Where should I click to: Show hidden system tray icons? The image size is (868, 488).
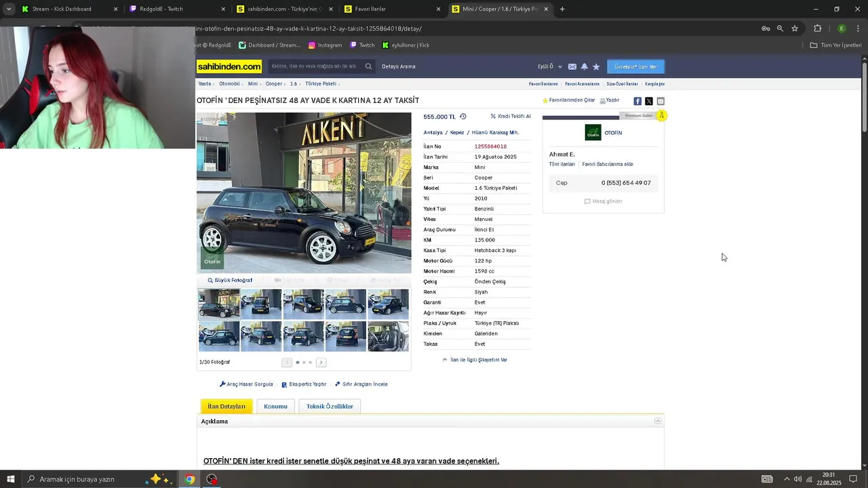coord(787,479)
